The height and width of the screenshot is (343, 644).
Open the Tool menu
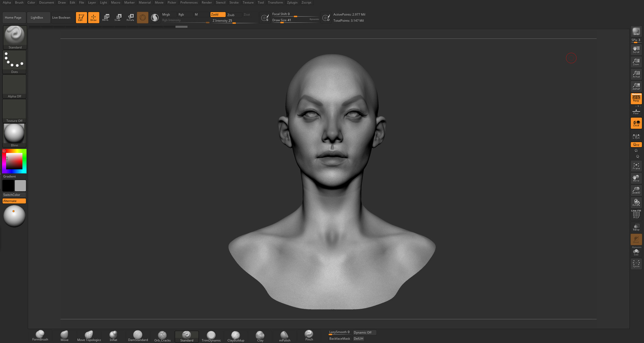pyautogui.click(x=260, y=3)
